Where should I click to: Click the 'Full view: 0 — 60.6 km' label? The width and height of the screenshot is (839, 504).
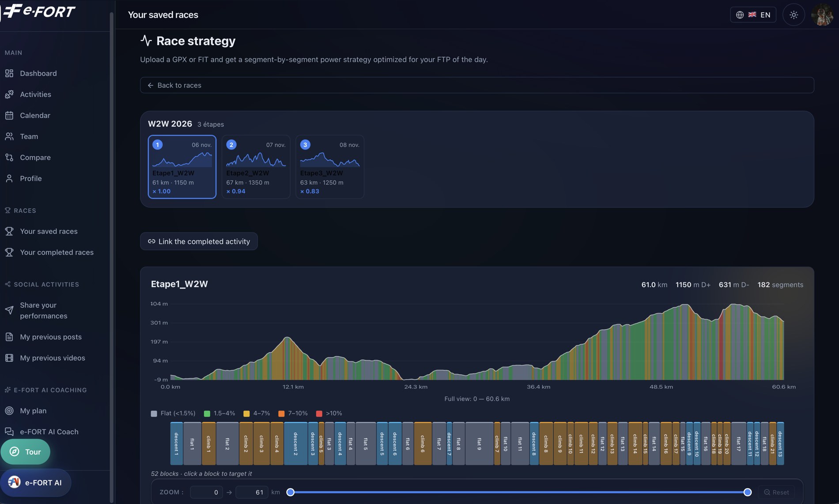pyautogui.click(x=477, y=399)
